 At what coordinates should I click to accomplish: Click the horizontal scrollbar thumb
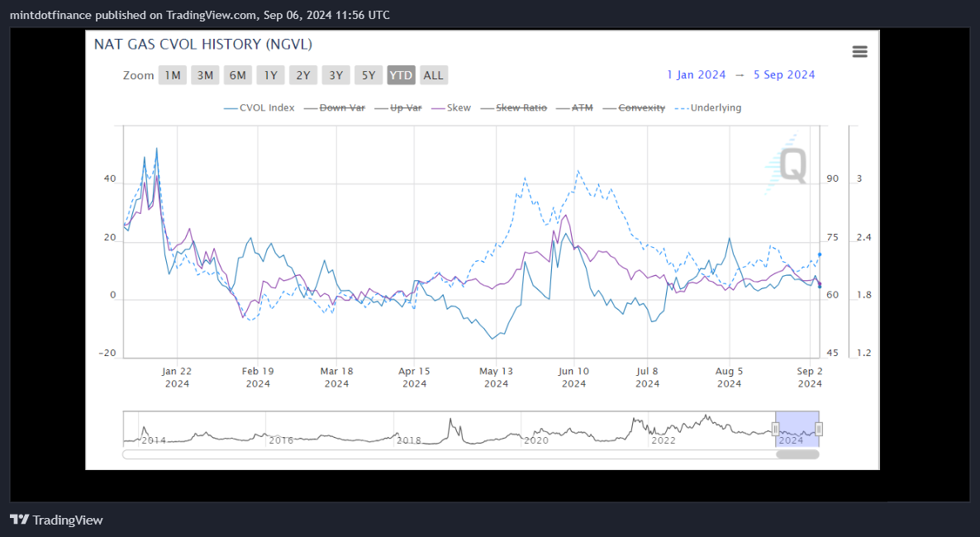click(x=797, y=454)
